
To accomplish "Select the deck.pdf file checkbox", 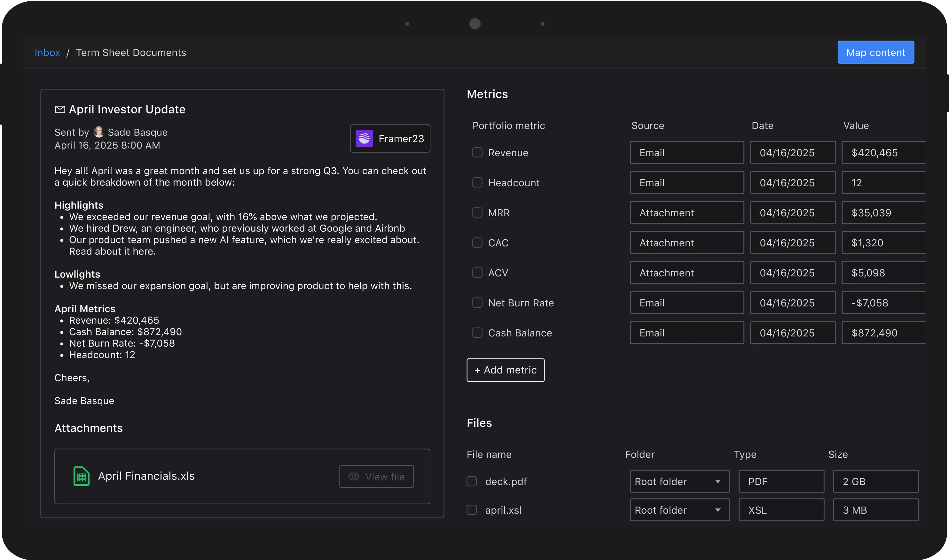I will pyautogui.click(x=472, y=481).
